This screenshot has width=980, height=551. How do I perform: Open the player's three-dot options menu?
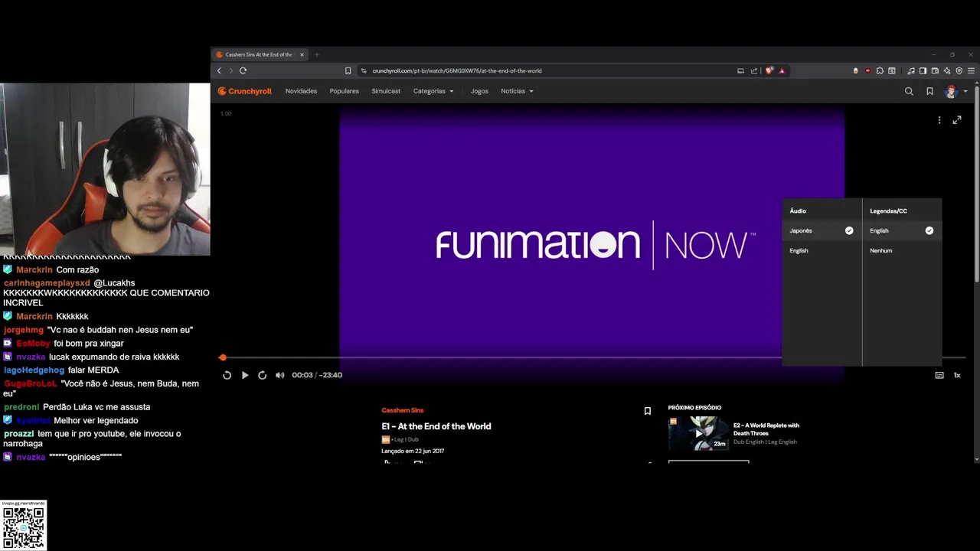(x=939, y=120)
